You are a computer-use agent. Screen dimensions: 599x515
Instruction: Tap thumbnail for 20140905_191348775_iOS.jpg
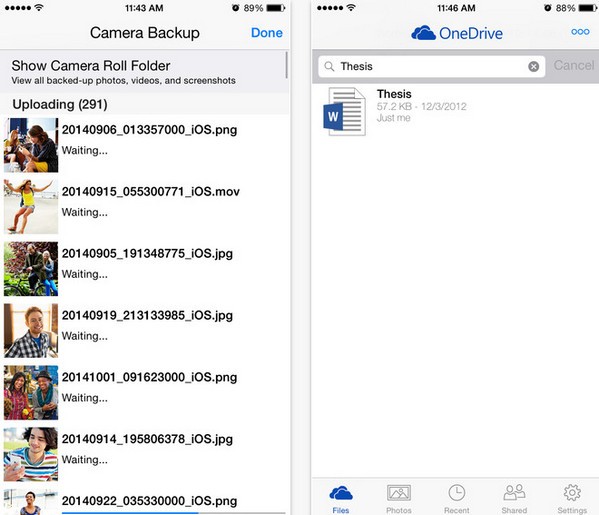point(31,269)
